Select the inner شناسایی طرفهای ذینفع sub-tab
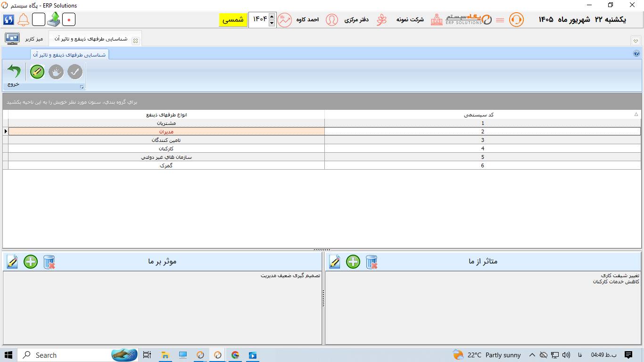Screen dimensions: 644x362 [x=69, y=55]
